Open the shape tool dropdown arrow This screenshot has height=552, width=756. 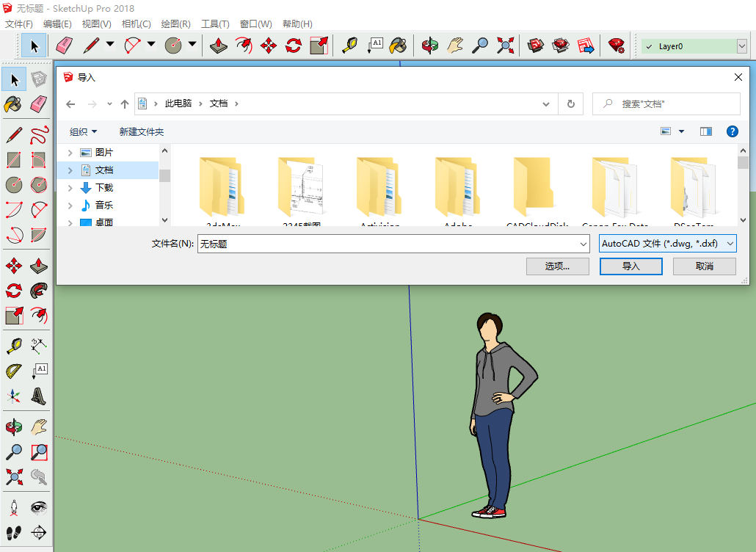tap(192, 44)
